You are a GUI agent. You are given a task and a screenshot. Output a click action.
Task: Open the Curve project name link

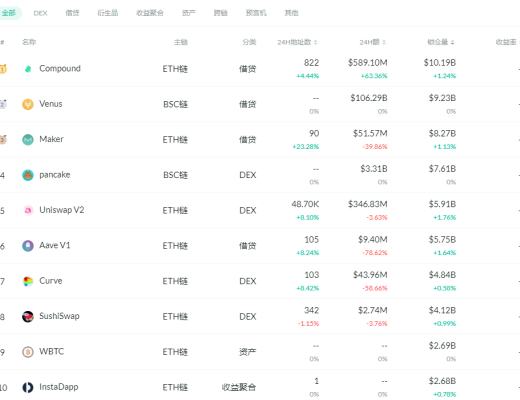pos(51,281)
